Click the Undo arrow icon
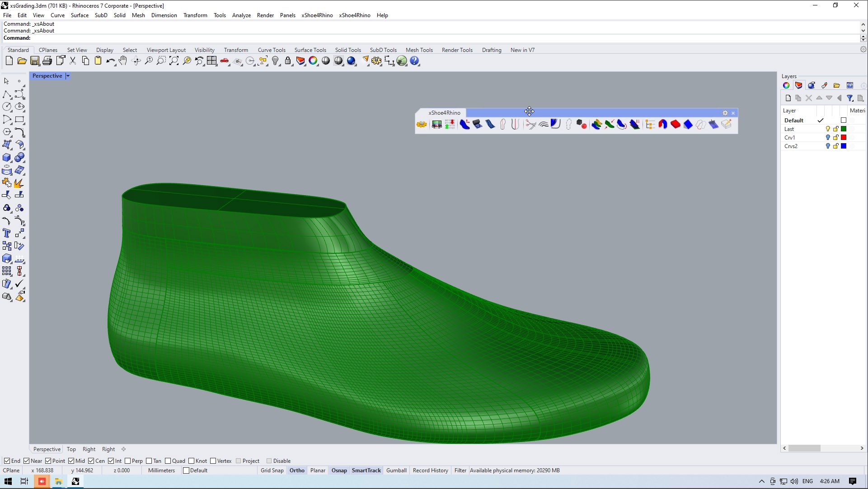The width and height of the screenshot is (868, 489). tap(110, 61)
